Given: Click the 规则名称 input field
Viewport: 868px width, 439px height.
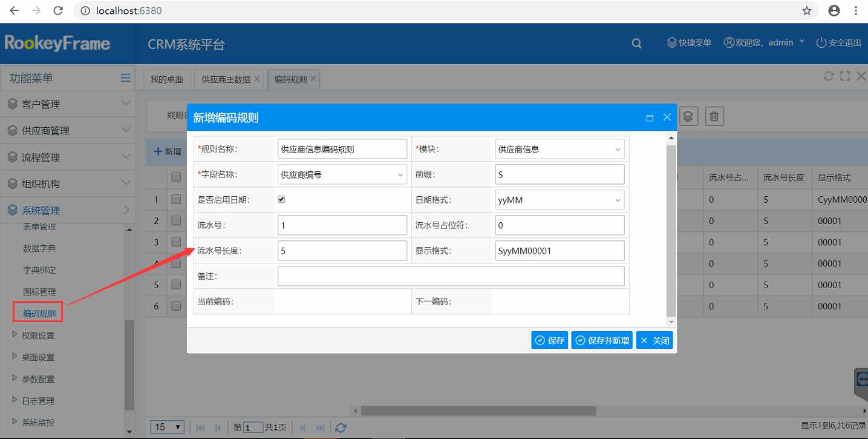Looking at the screenshot, I should 342,149.
